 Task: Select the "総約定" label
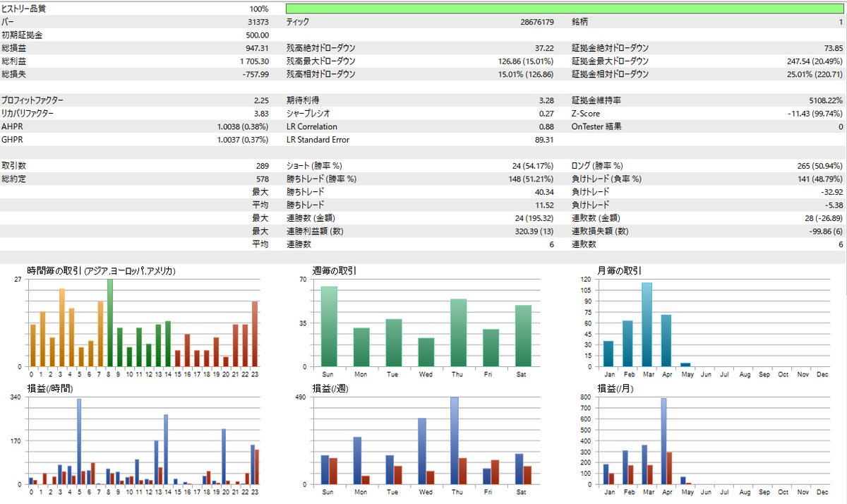[14, 178]
